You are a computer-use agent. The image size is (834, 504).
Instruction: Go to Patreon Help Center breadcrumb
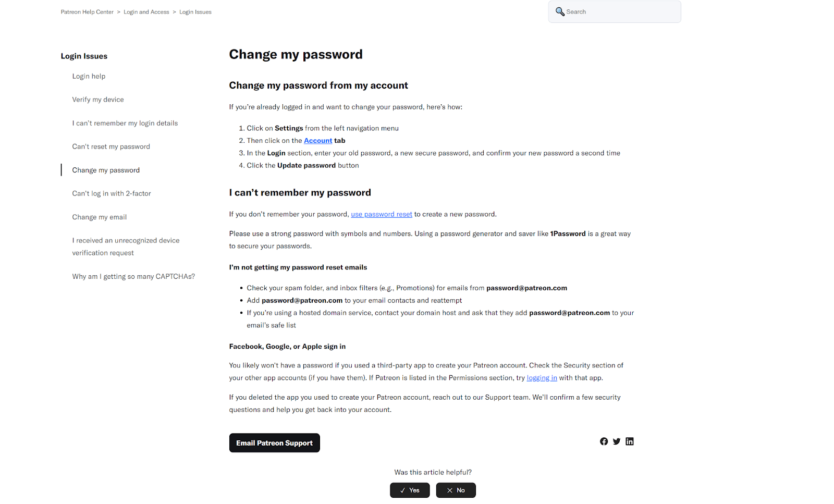click(87, 12)
